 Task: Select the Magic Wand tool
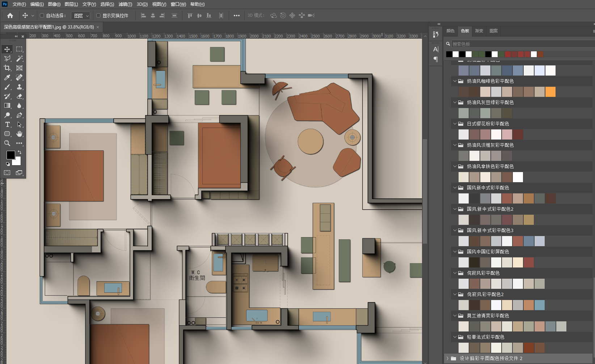tap(20, 59)
